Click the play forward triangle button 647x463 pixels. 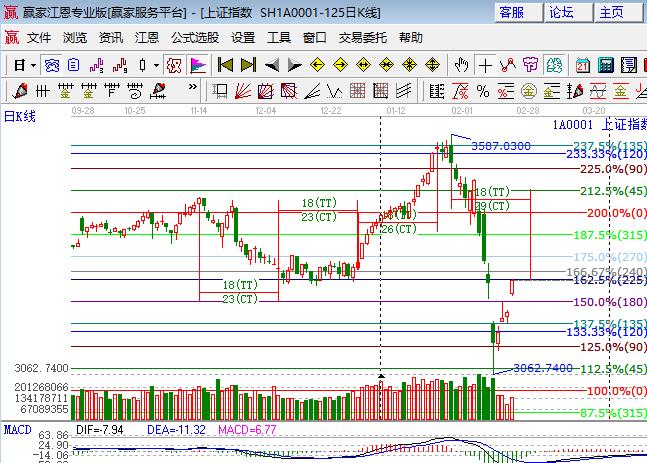click(295, 65)
